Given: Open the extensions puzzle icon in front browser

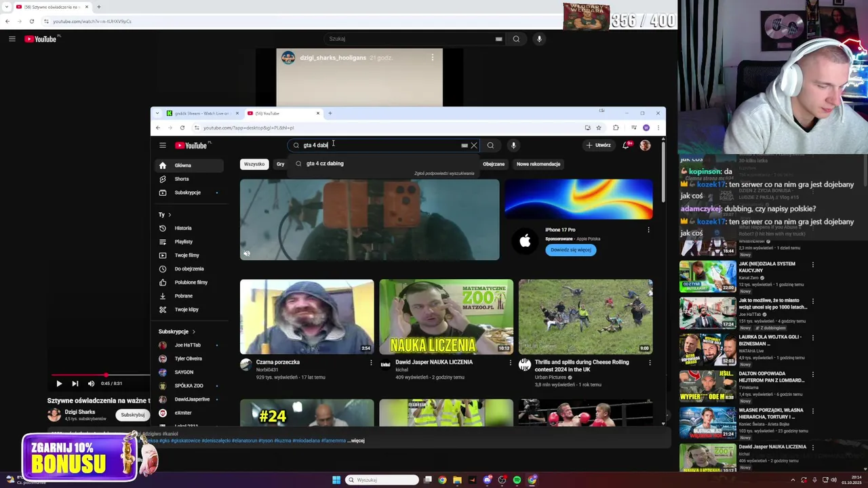Looking at the screenshot, I should click(616, 127).
